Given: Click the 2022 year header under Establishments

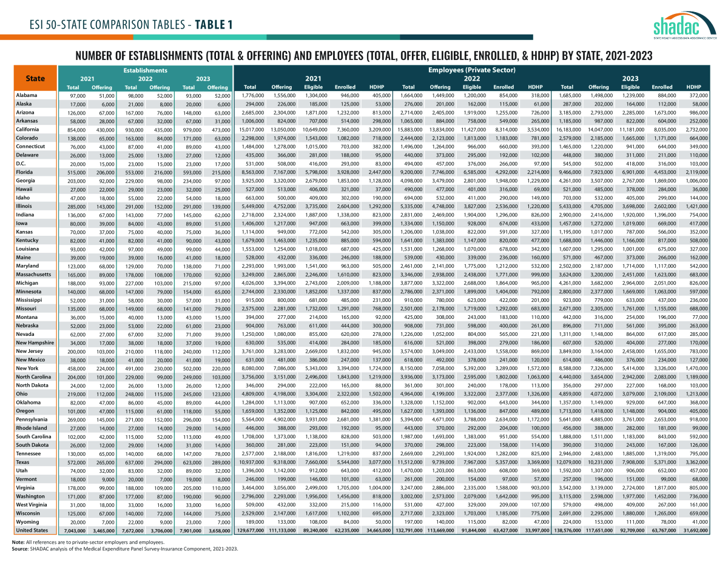Looking at the screenshot, I should pos(145,79).
